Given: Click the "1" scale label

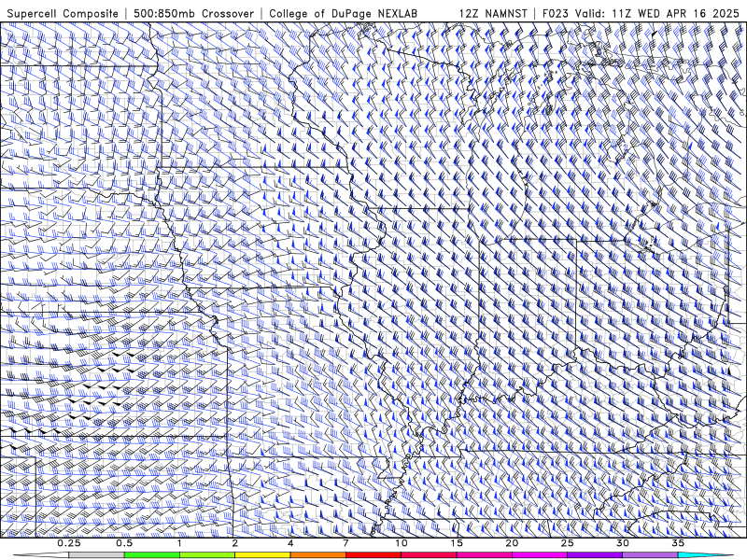Looking at the screenshot, I should point(179,543).
